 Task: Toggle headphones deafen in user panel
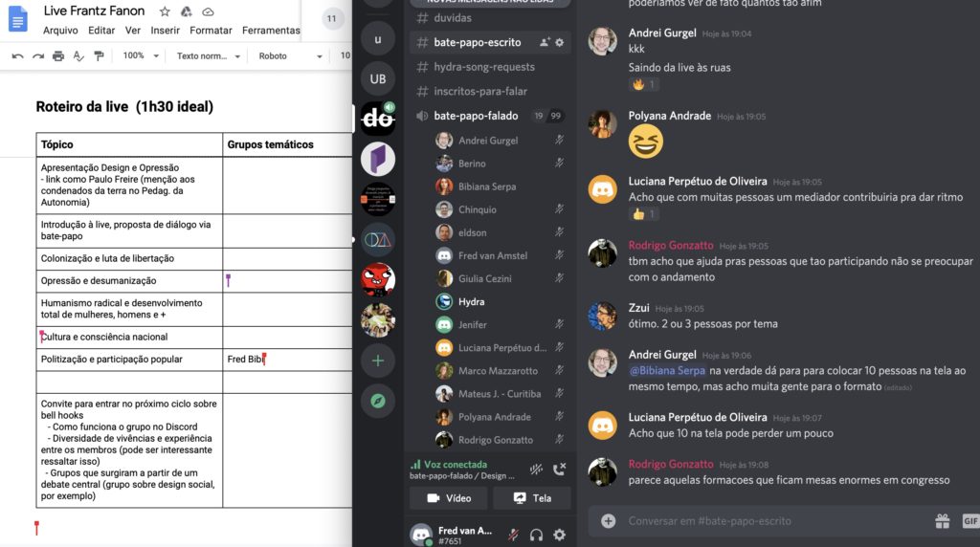pyautogui.click(x=536, y=535)
